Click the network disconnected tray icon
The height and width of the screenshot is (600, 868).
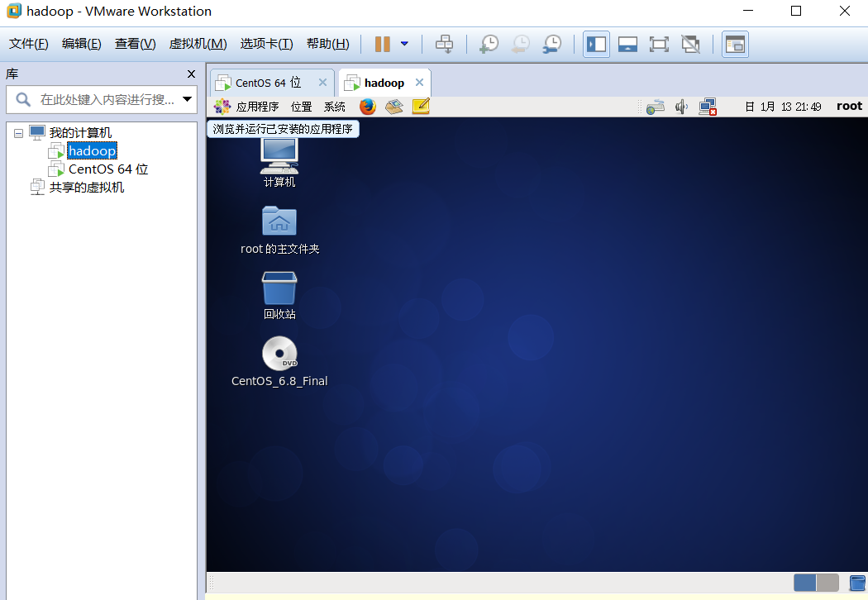point(708,107)
